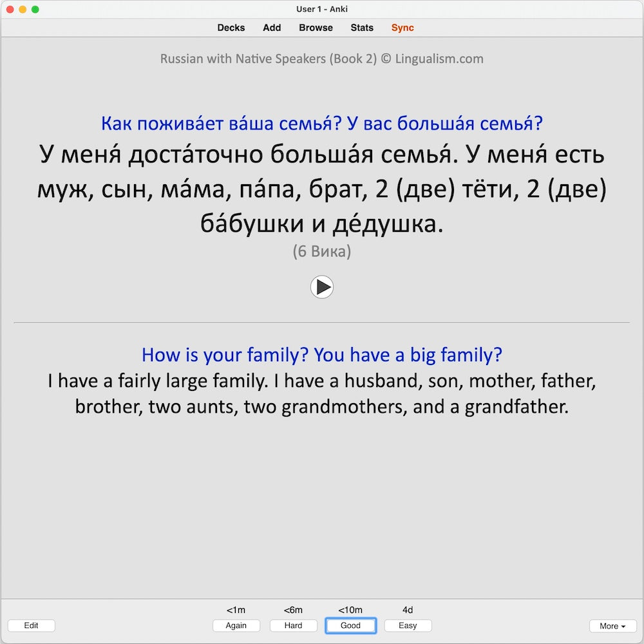Rate the card as Again
This screenshot has height=644, width=644.
[x=236, y=625]
